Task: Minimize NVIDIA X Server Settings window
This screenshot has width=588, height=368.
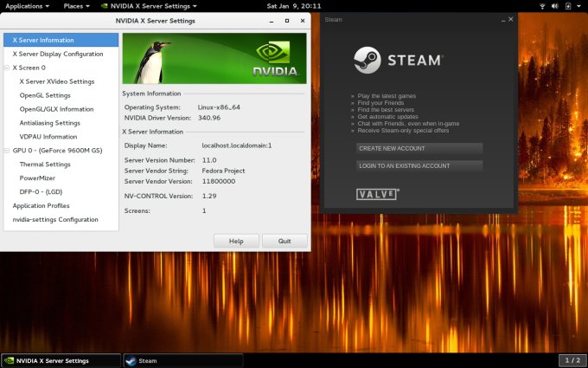Action: [272, 21]
